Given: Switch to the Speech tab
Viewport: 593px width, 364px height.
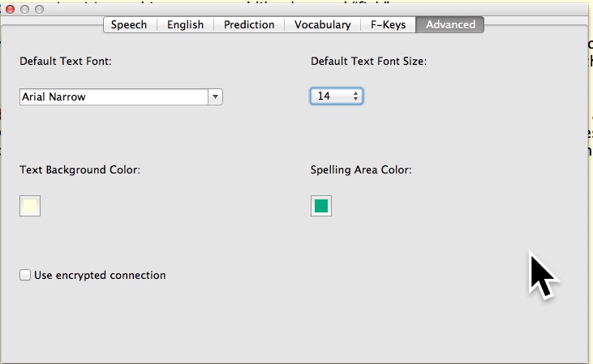Looking at the screenshot, I should (129, 24).
